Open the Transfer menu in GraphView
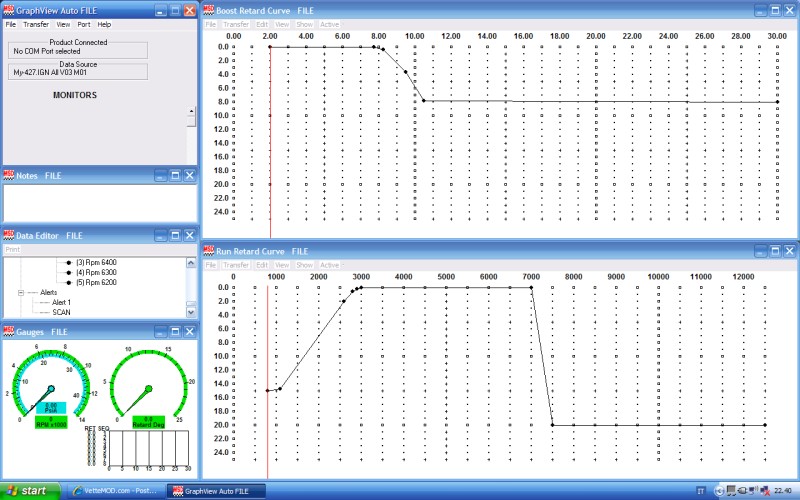This screenshot has height=500, width=800. (x=36, y=24)
